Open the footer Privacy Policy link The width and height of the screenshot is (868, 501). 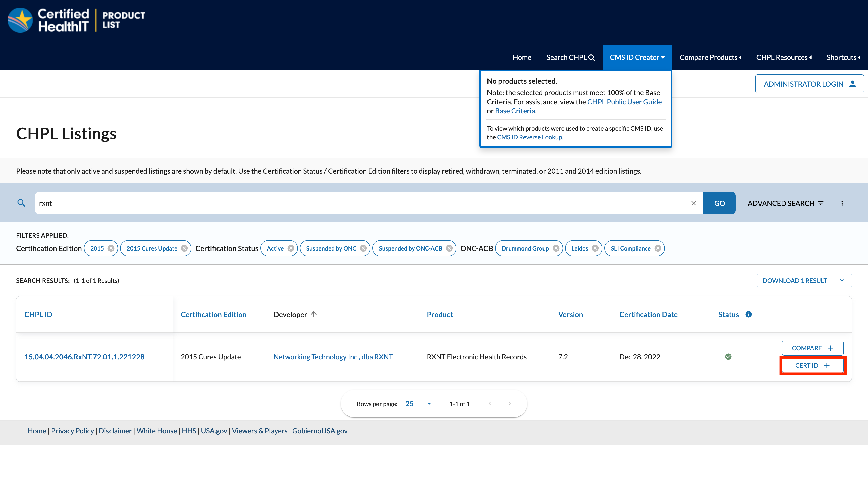[72, 431]
